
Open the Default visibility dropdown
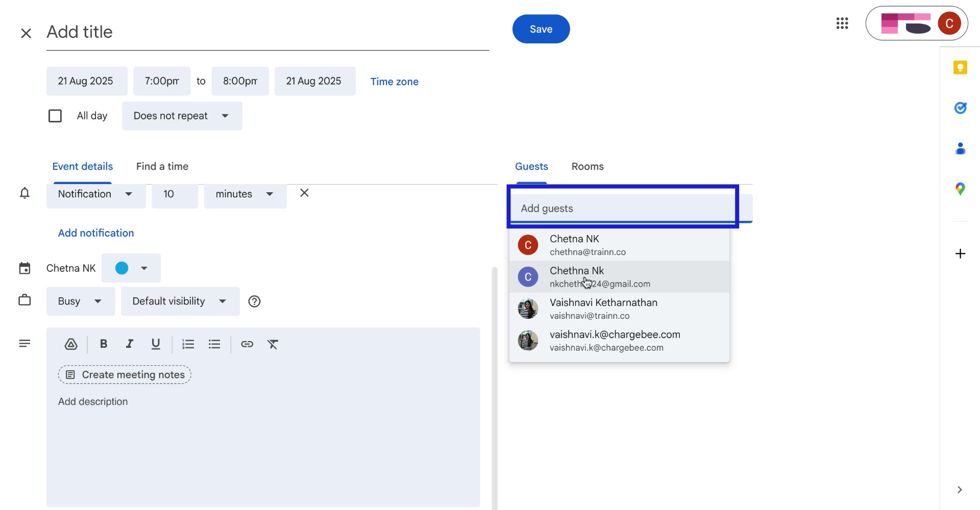pos(179,301)
